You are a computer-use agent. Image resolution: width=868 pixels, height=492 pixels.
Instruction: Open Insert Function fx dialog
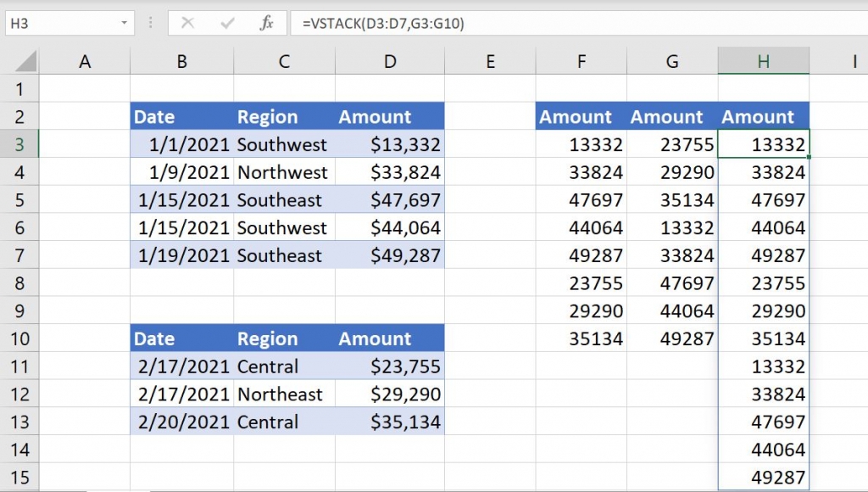pos(266,23)
